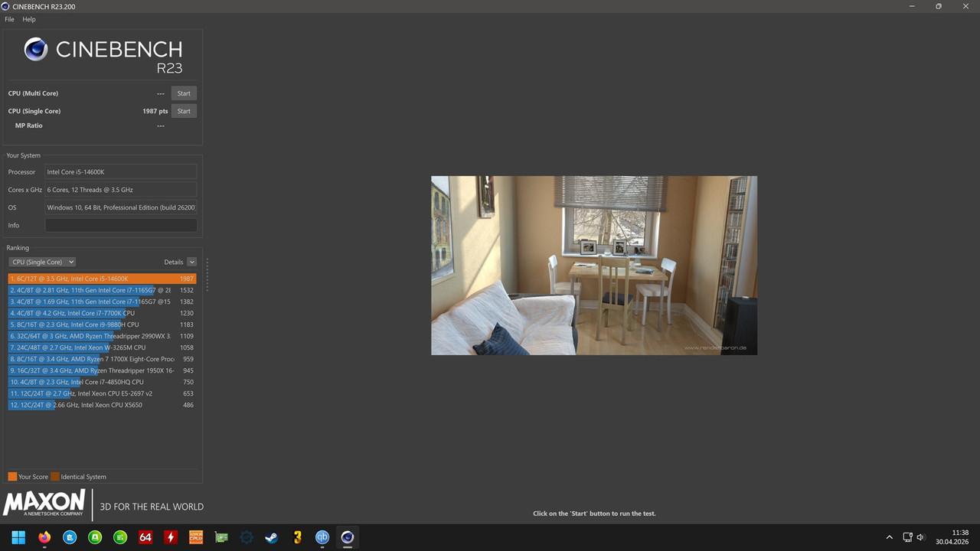The height and width of the screenshot is (551, 980).
Task: Click the dotted panel splitter handle
Action: (x=207, y=275)
